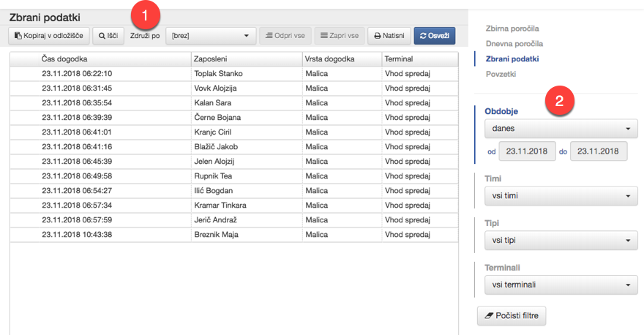The height and width of the screenshot is (335, 644).
Task: Click the do date field 23.11.2018
Action: [x=599, y=151]
